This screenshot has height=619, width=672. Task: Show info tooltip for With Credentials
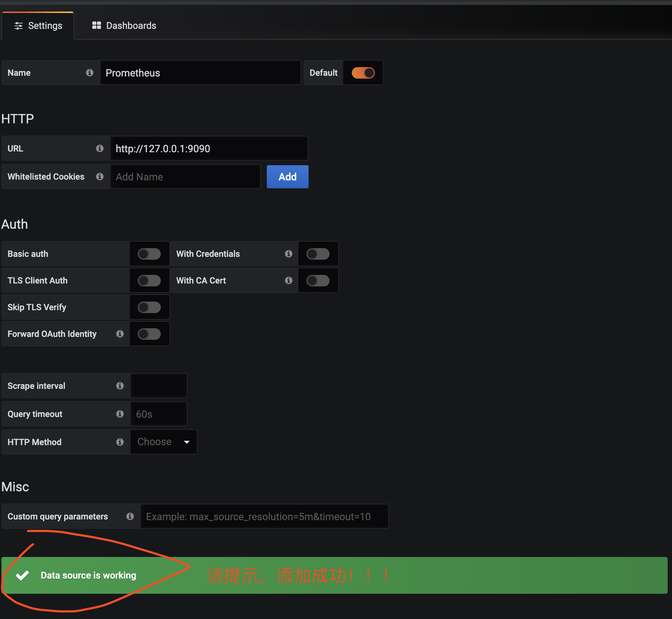point(289,254)
